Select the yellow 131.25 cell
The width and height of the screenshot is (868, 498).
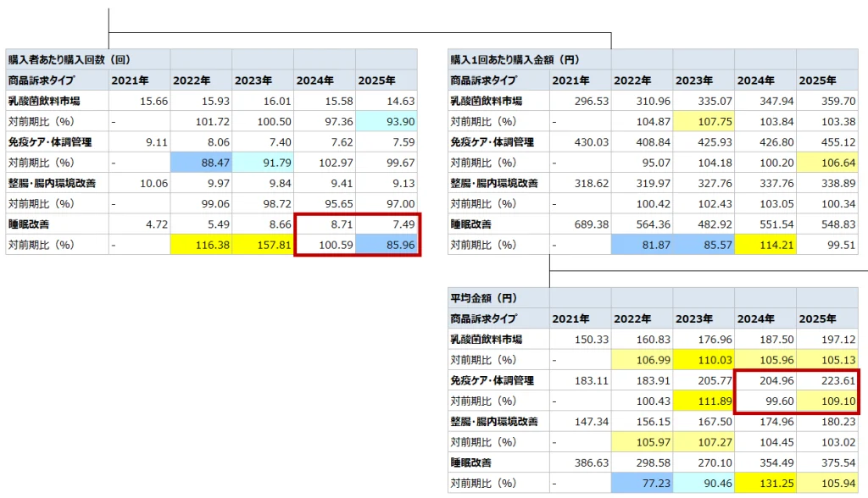pyautogui.click(x=765, y=482)
